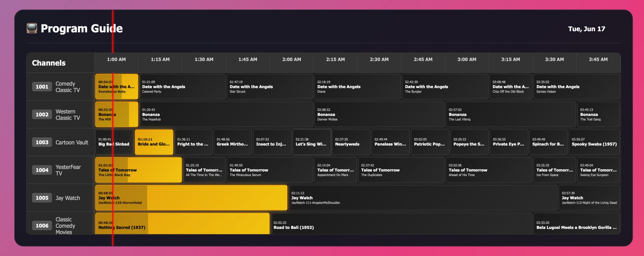Open Tales of Tomorrow Appointment On Mars
644x256 pixels.
pos(336,170)
